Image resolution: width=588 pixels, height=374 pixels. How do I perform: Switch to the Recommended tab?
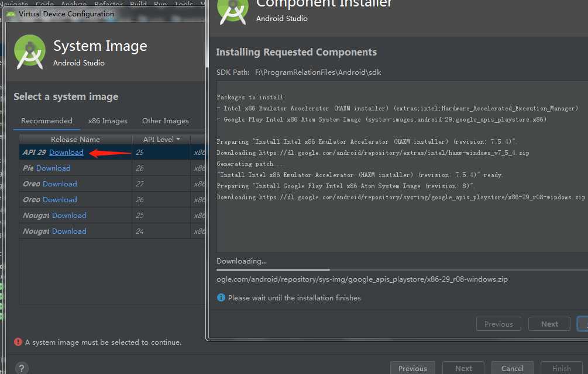(x=46, y=120)
